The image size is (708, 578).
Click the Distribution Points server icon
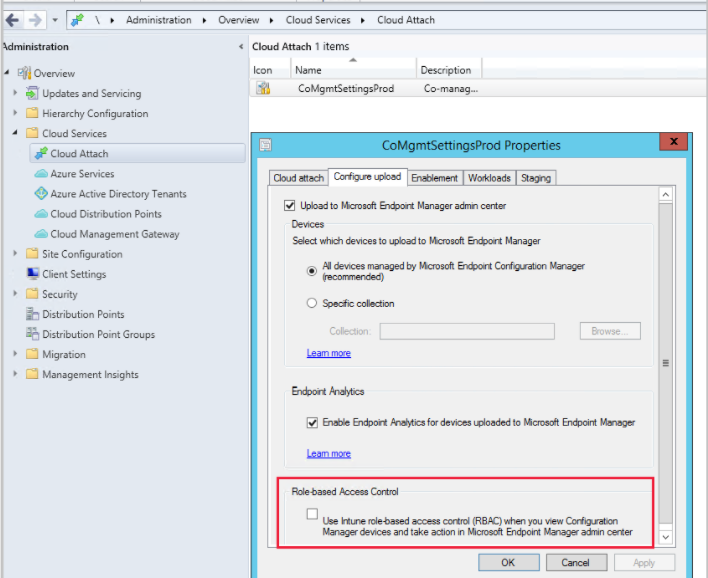(x=32, y=313)
